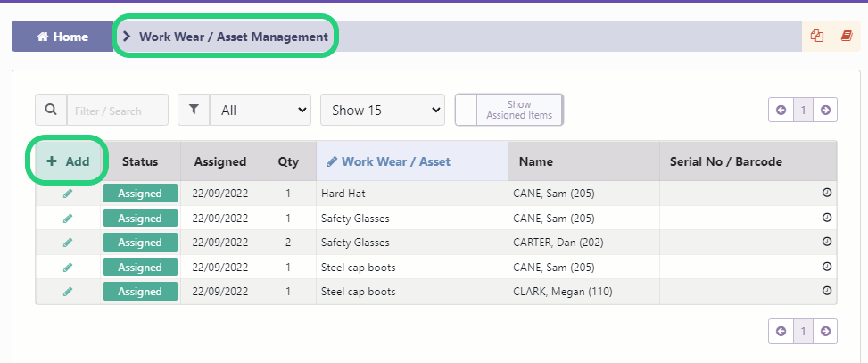Viewport: 868px width, 363px height.
Task: Click the Status column header
Action: coord(140,161)
